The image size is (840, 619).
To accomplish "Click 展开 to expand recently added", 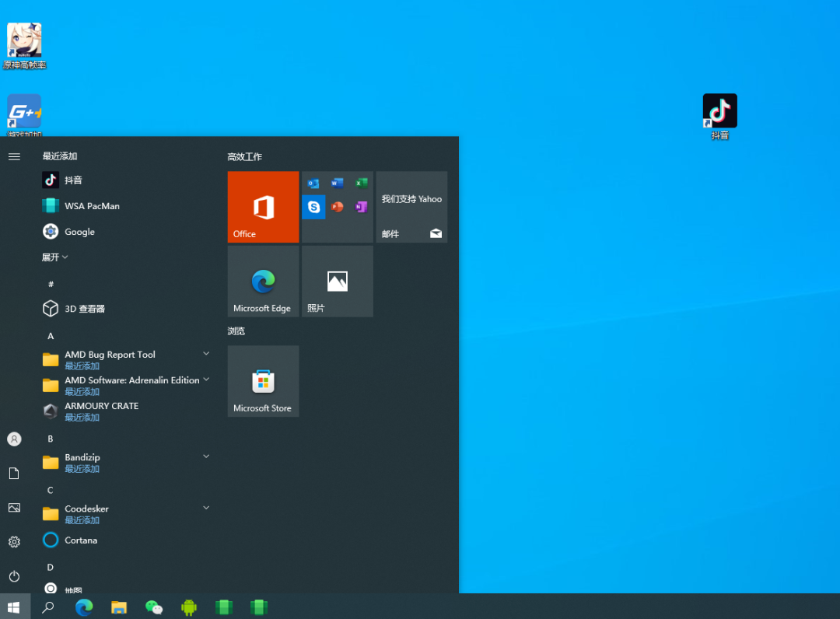I will (x=55, y=257).
